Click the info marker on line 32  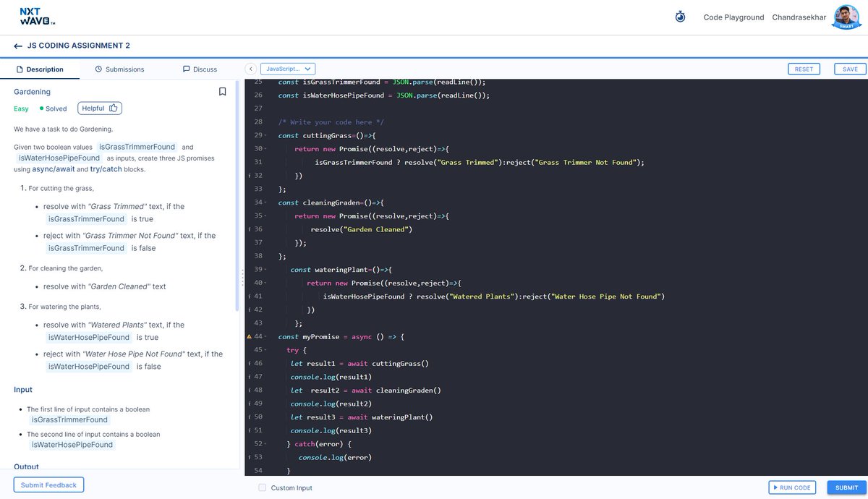coord(250,176)
